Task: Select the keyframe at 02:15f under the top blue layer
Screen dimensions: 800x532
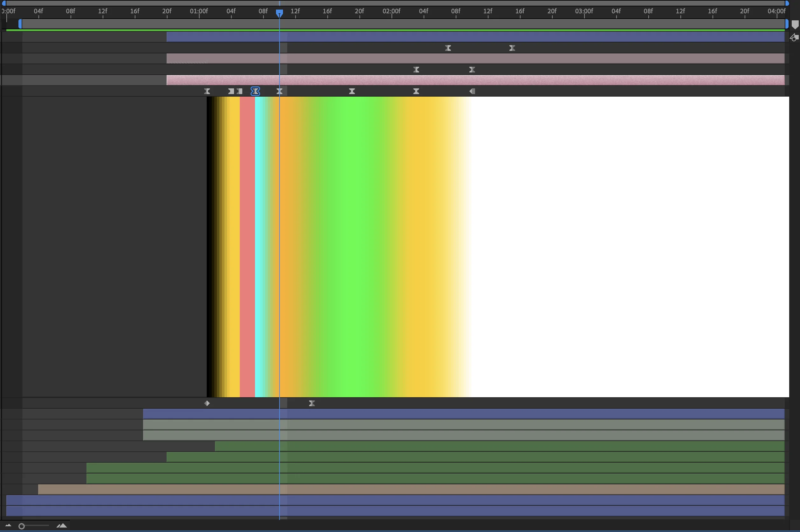Action: (512, 48)
